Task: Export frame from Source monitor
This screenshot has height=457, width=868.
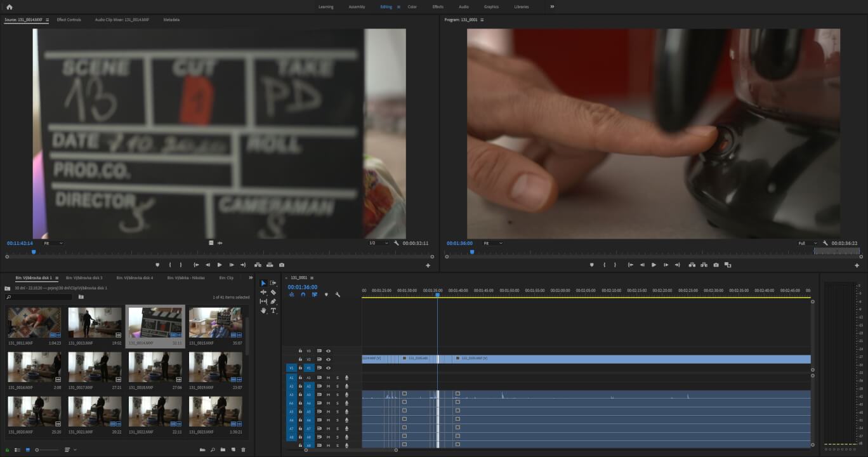Action: (282, 265)
